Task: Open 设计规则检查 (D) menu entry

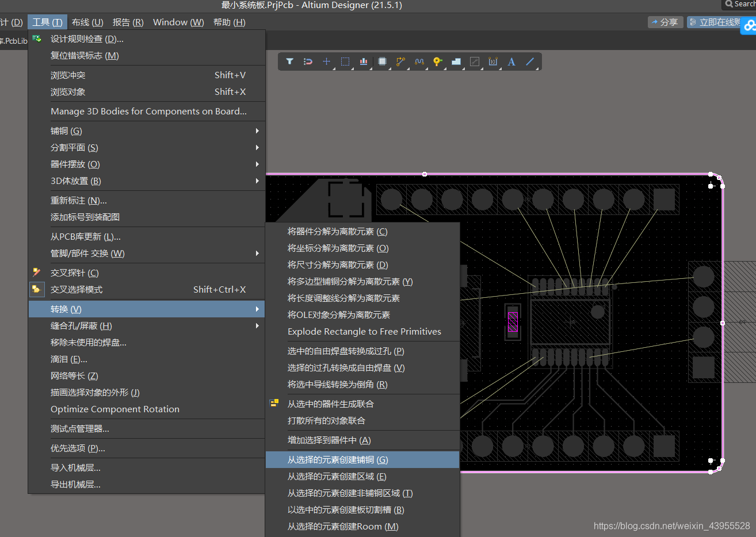Action: tap(87, 39)
